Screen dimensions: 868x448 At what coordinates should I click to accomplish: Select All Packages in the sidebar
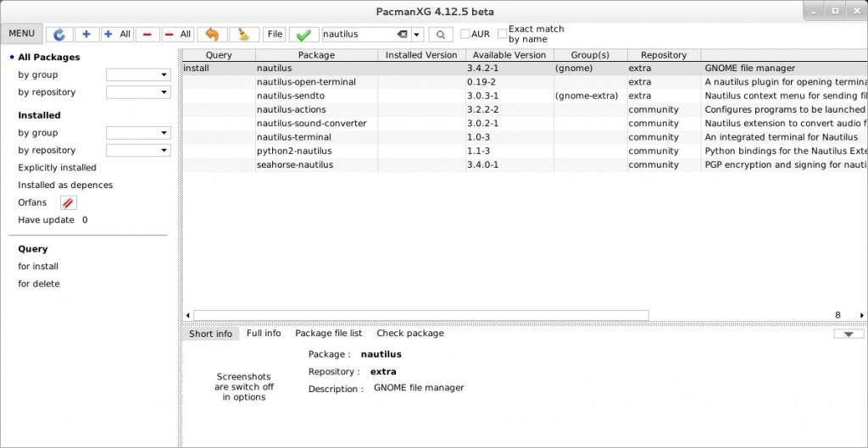tap(48, 57)
